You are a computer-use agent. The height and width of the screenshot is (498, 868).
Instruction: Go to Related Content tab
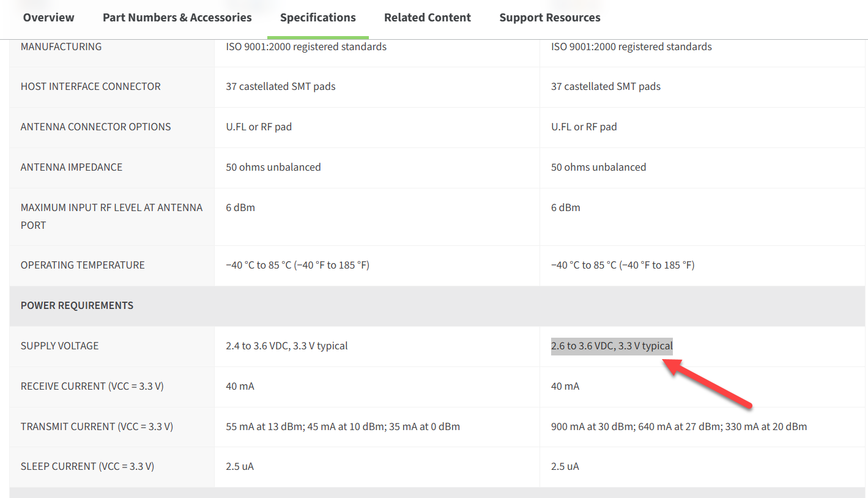(x=428, y=18)
